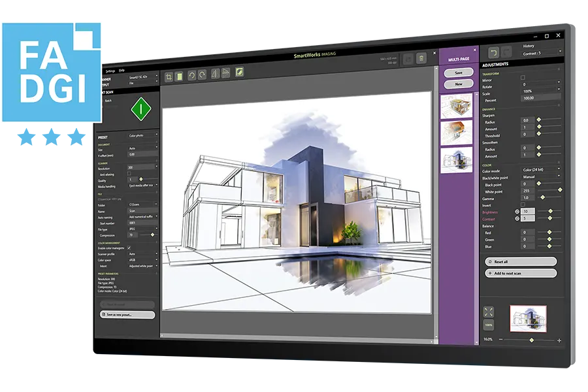
Task: Start scan with the green diamond button
Action: tap(141, 109)
